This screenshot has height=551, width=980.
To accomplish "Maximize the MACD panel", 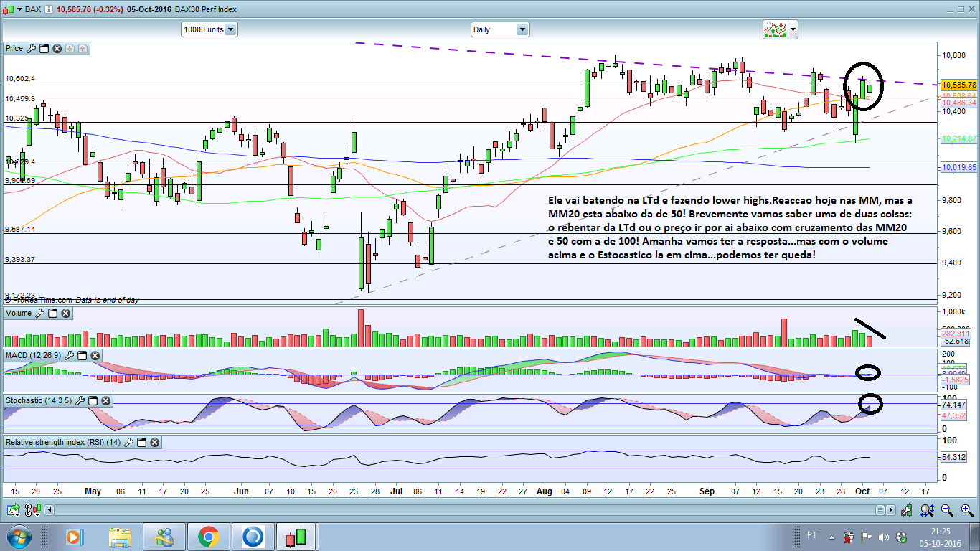I will [x=83, y=356].
